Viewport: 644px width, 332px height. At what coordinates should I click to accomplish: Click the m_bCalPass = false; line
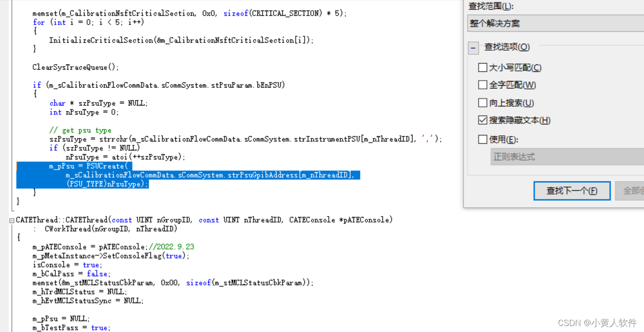pos(71,274)
